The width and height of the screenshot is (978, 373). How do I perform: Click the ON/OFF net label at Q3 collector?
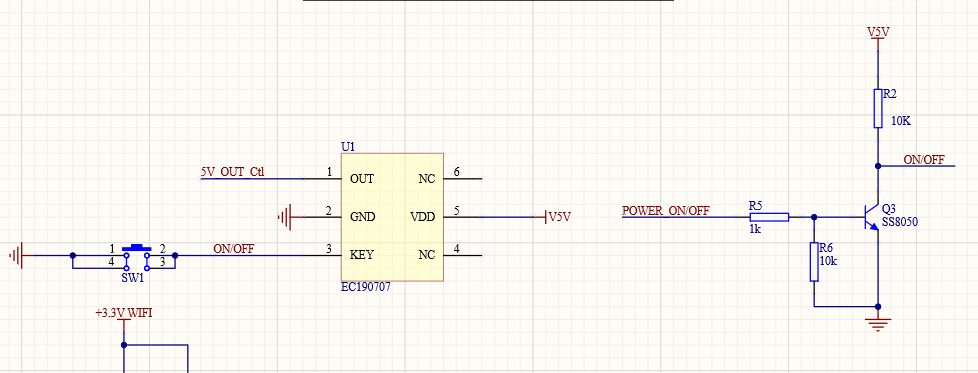(924, 160)
